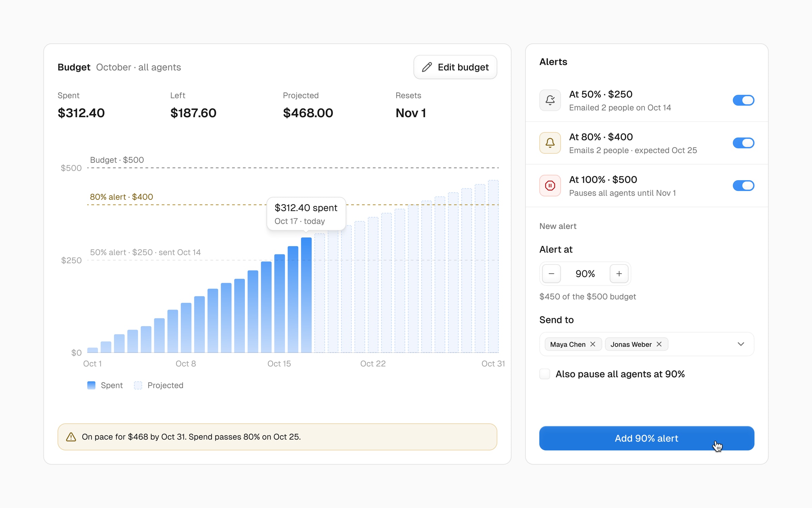
Task: Toggle off the 50% · $250 alert
Action: [743, 100]
